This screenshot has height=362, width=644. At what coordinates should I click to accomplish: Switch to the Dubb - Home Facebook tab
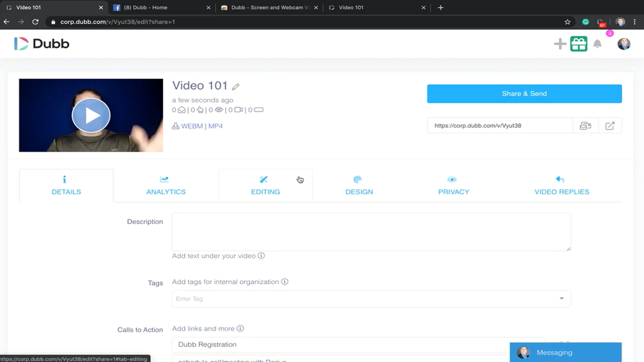pos(161,7)
